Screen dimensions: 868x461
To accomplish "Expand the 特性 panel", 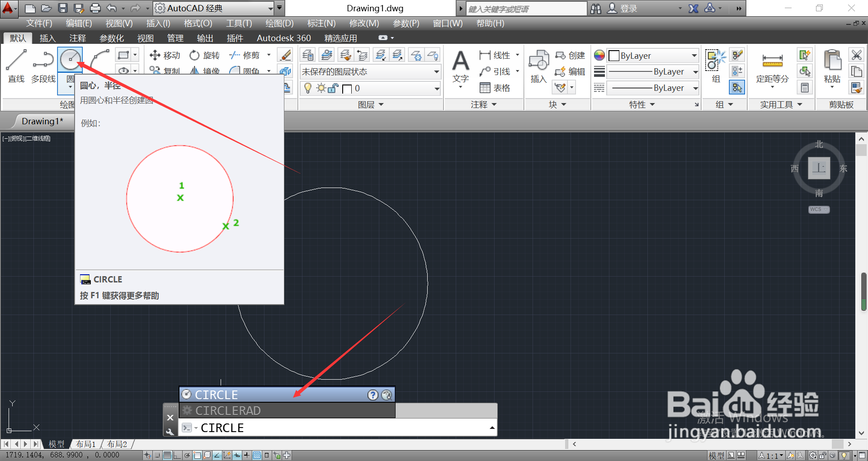I will pyautogui.click(x=642, y=104).
